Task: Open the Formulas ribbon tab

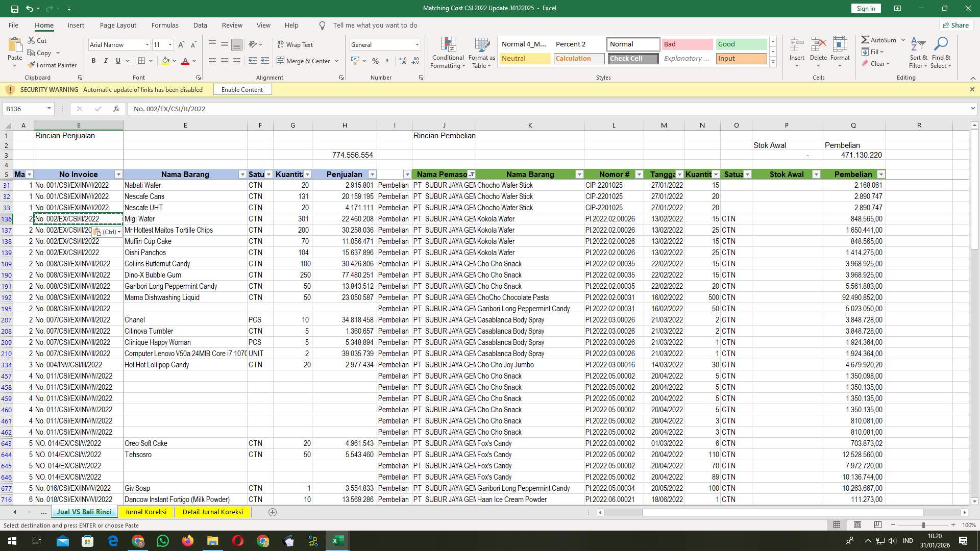Action: (165, 25)
